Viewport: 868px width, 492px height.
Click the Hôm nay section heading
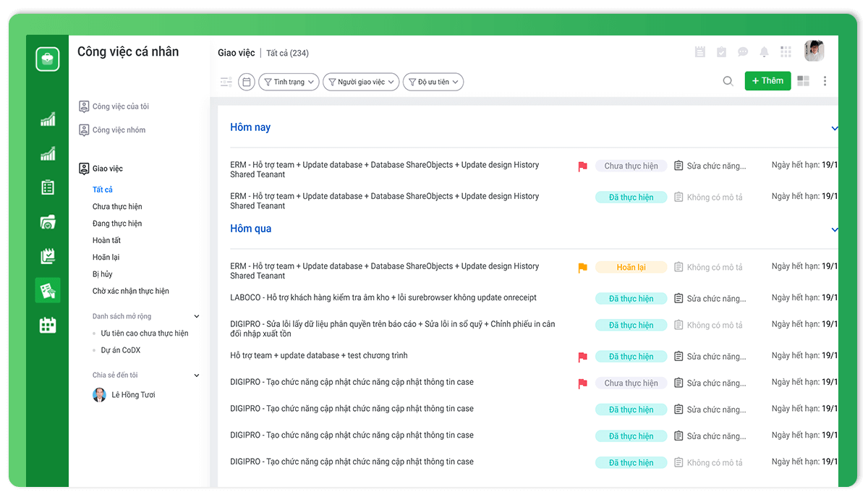point(250,127)
